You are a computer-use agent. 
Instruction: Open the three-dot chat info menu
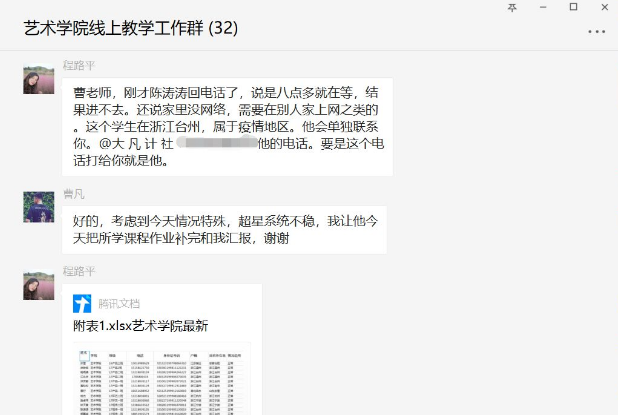pos(596,31)
